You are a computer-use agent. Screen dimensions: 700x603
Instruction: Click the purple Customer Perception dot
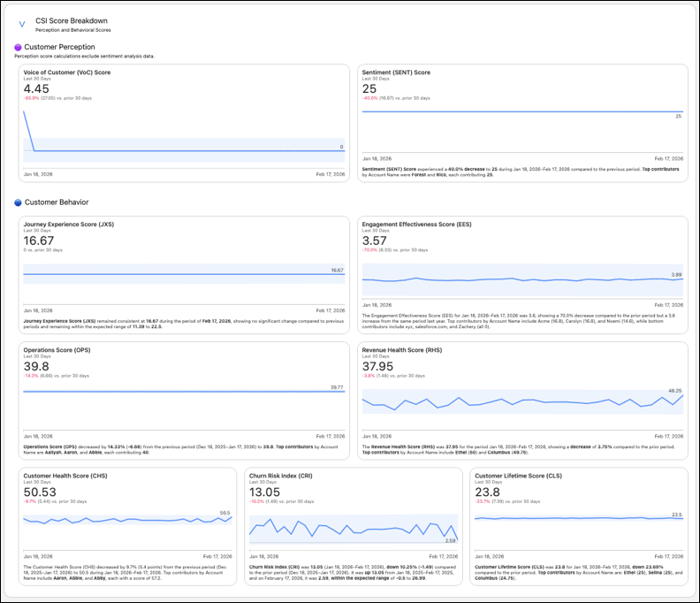pos(18,48)
